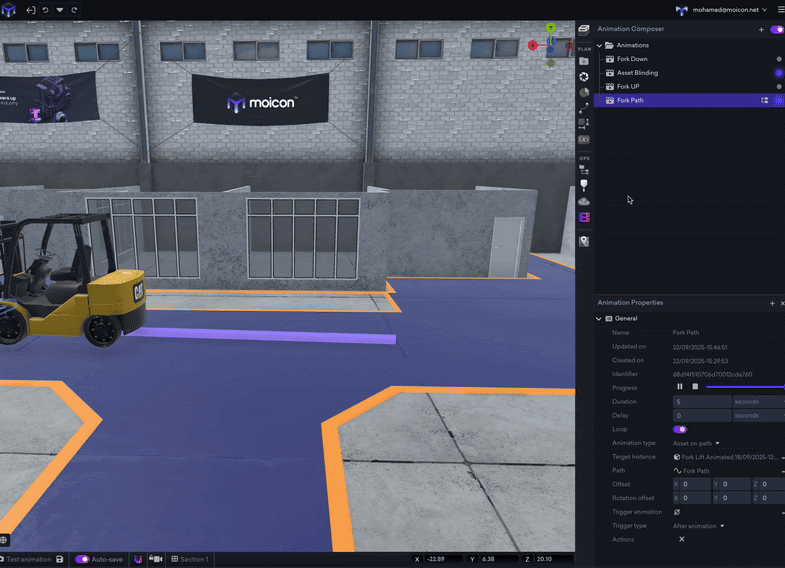Click the undo arrow in top bar
The width and height of the screenshot is (785, 568).
45,10
